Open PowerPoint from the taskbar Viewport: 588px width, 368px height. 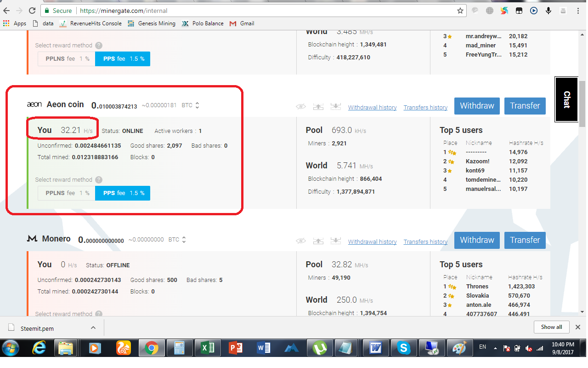pyautogui.click(x=235, y=348)
